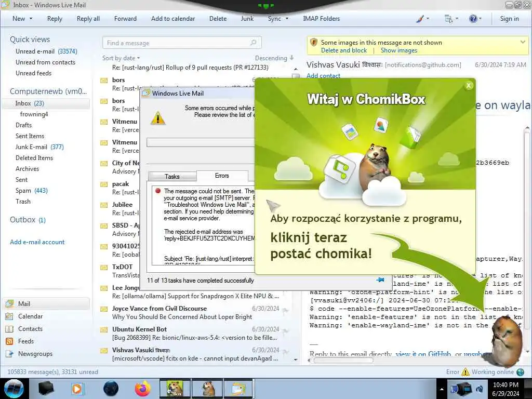Open the dark sphere taskbar icon
532x399 pixels.
pyautogui.click(x=111, y=389)
